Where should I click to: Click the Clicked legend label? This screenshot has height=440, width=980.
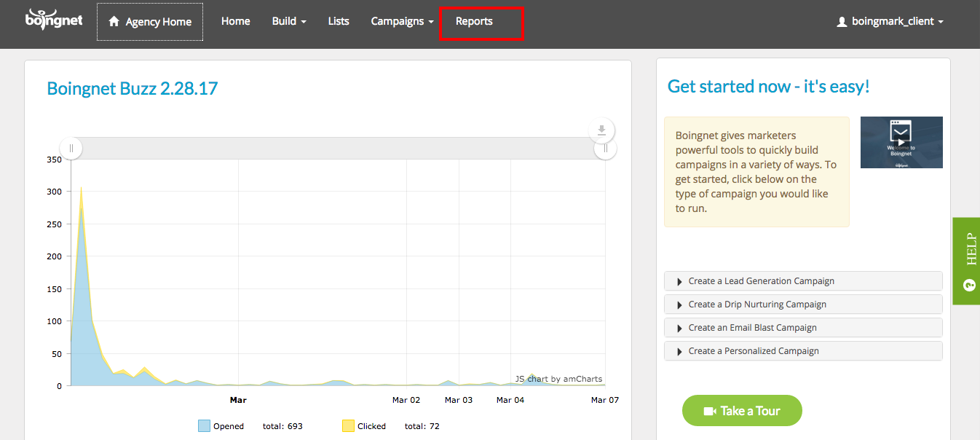371,426
